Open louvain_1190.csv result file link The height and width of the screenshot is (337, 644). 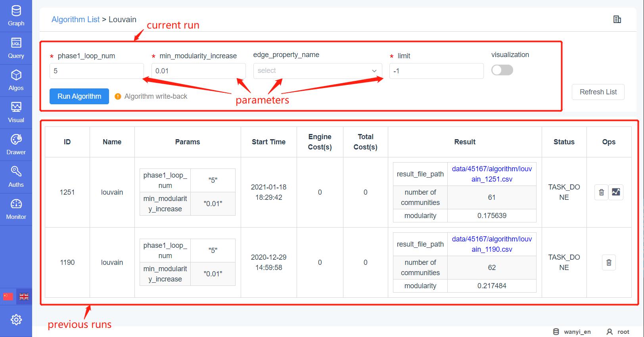tap(492, 244)
